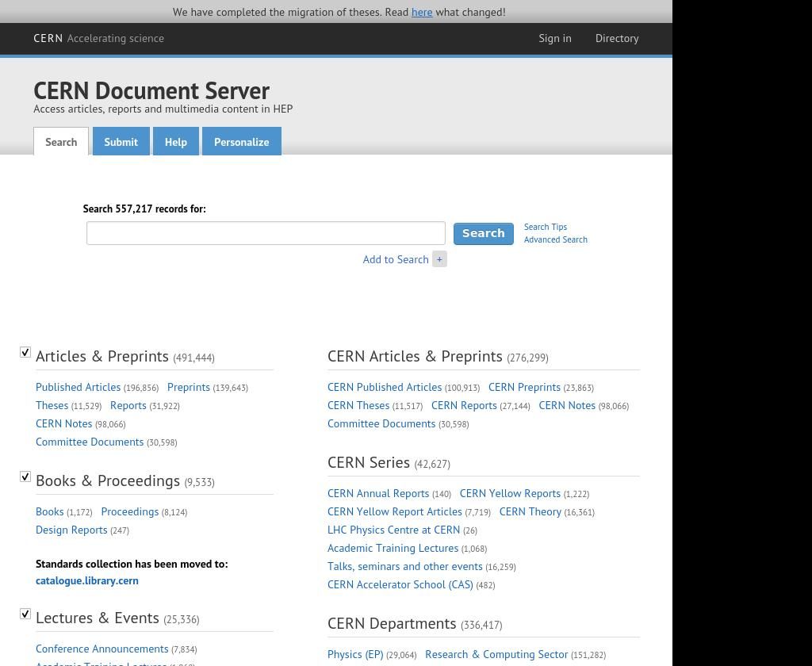Open the CERN Series collection heading
This screenshot has height=666, width=812.
[x=369, y=462]
